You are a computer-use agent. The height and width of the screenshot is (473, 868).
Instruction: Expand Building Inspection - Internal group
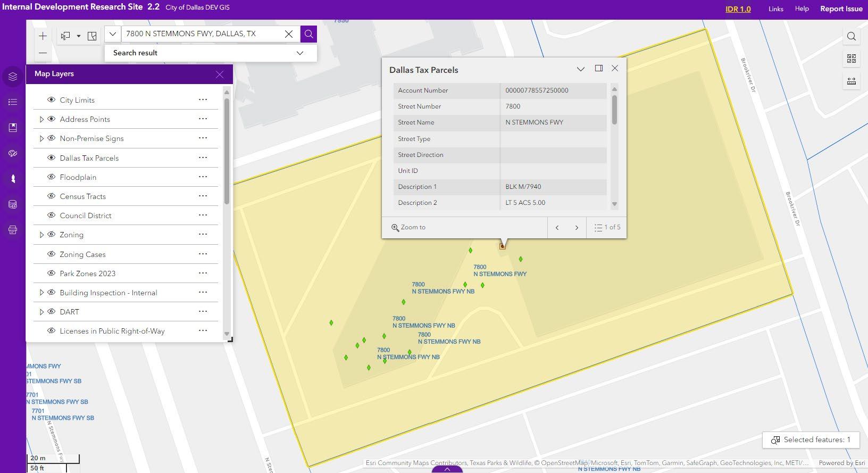click(41, 293)
